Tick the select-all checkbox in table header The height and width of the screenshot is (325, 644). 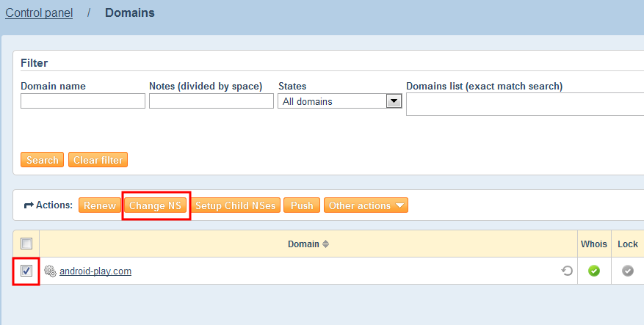[x=26, y=244]
